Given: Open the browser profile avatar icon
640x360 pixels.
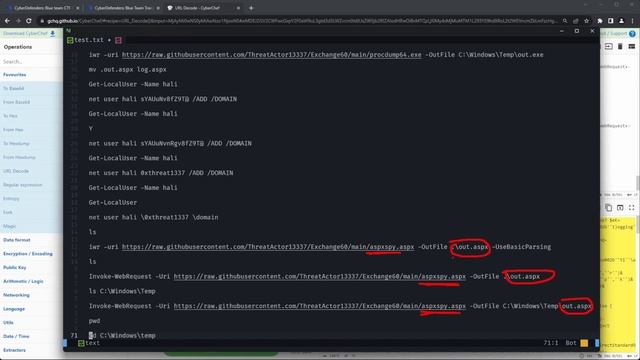Looking at the screenshot, I should coord(622,21).
